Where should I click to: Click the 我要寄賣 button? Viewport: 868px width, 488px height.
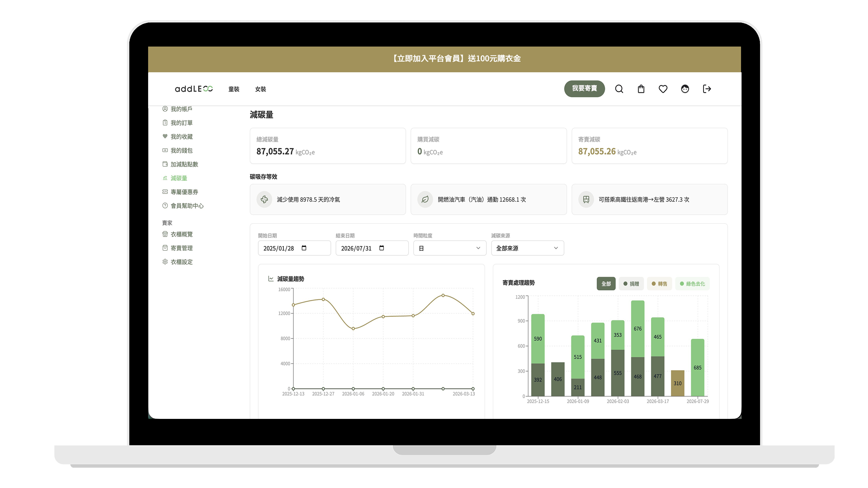tap(584, 88)
